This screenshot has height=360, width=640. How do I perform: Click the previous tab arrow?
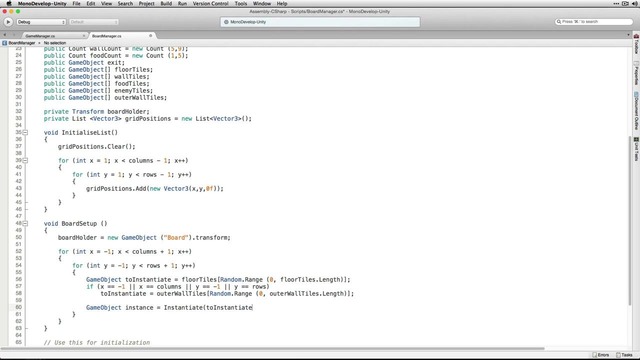click(x=4, y=36)
